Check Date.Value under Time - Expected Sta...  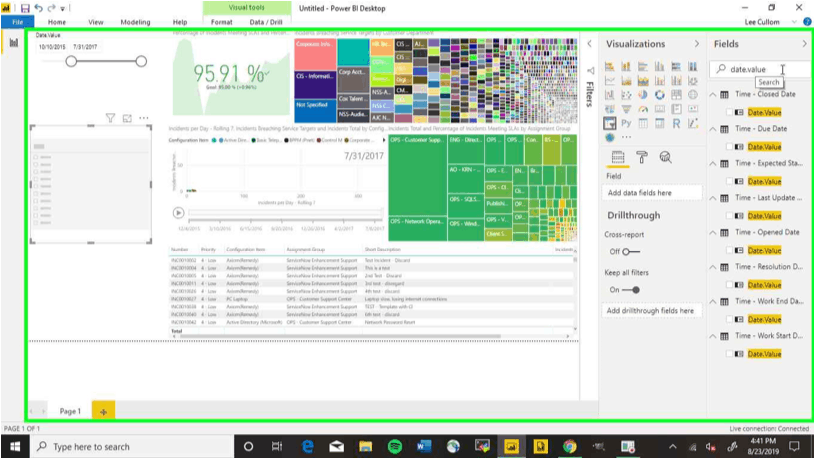[730, 181]
